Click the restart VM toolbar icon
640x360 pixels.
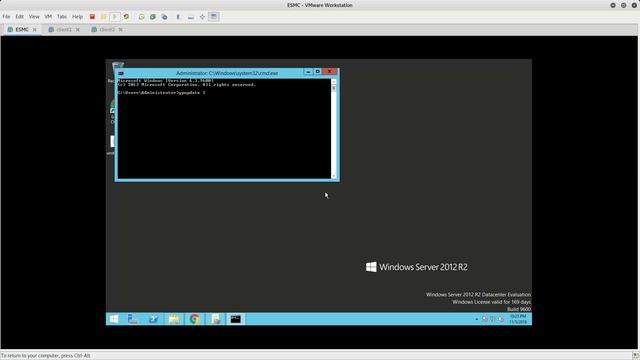[126, 17]
